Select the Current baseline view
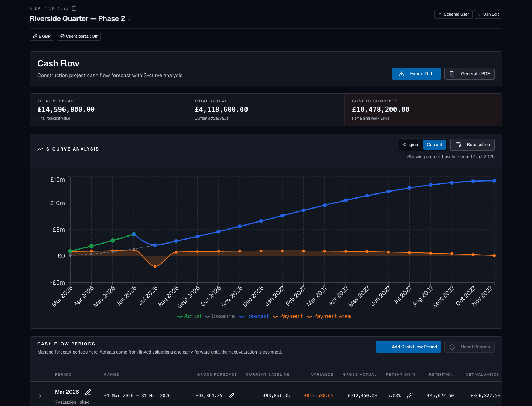Image resolution: width=532 pixels, height=406 pixels. click(434, 145)
